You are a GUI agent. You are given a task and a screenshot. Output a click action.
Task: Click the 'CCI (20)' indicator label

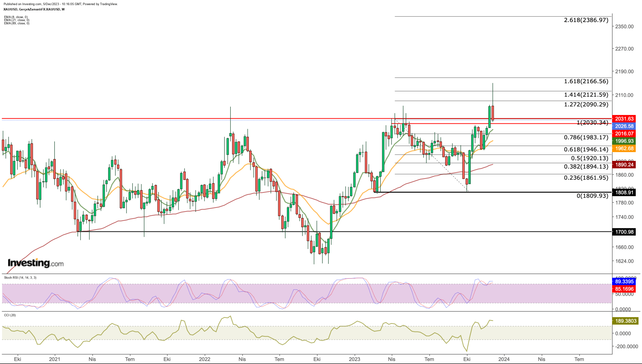[x=10, y=315]
